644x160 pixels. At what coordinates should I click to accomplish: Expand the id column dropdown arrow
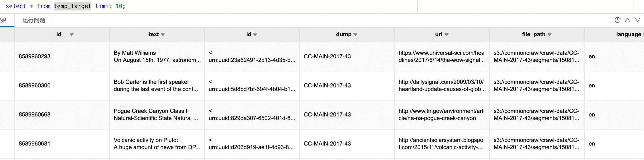(255, 35)
